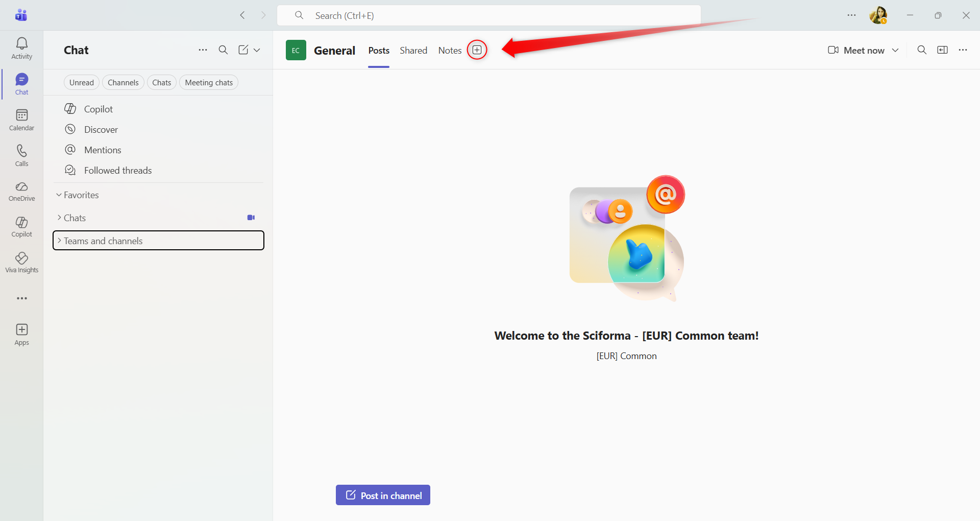The height and width of the screenshot is (521, 980).
Task: Start a Meet now meeting
Action: coord(856,50)
